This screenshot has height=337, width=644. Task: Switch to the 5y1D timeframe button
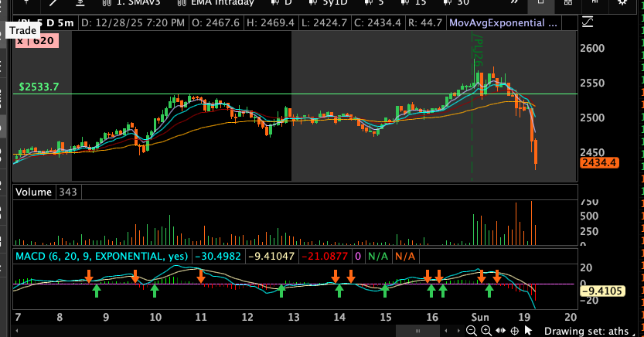point(328,2)
